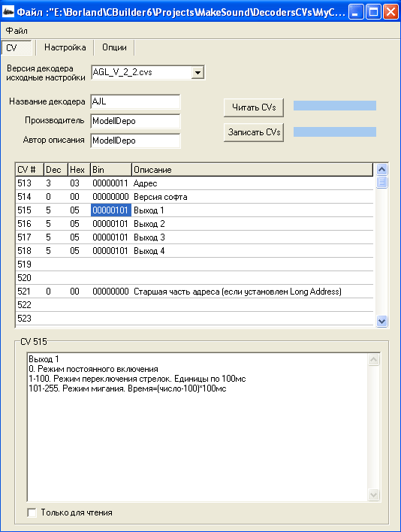Maximize the window
Viewport: 401px width, 532px height.
[x=373, y=12]
